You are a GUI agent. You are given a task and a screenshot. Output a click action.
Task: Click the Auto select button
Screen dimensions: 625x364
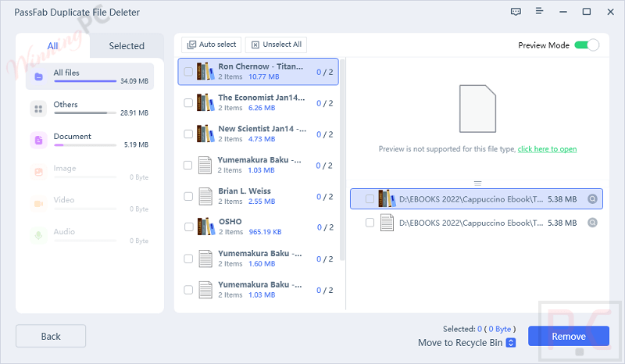click(x=212, y=45)
